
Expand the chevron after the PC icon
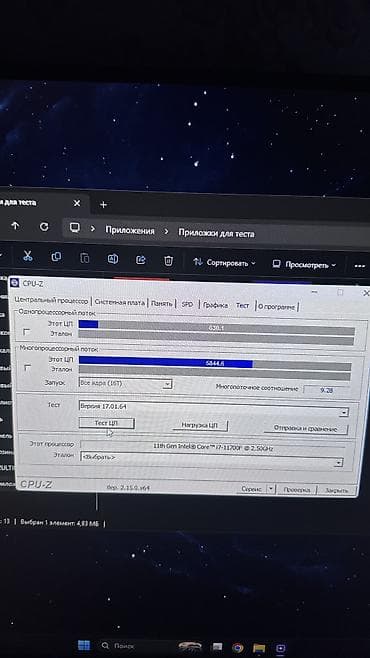[93, 229]
